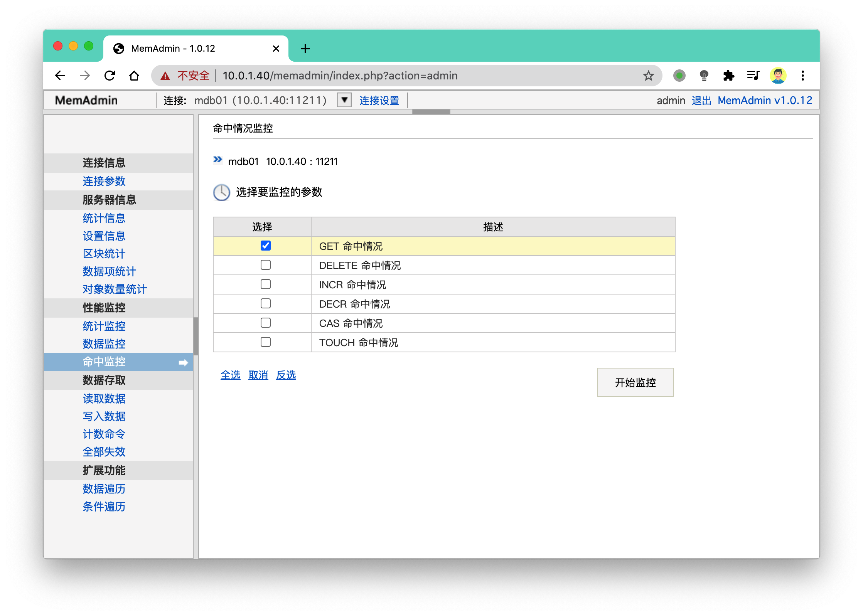The height and width of the screenshot is (616, 863).
Task: Start monitoring with 开始监控 button
Action: coord(635,382)
